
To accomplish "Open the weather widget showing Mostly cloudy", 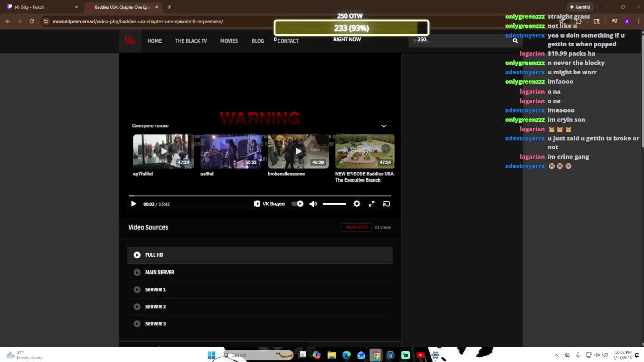I will 24,355.
